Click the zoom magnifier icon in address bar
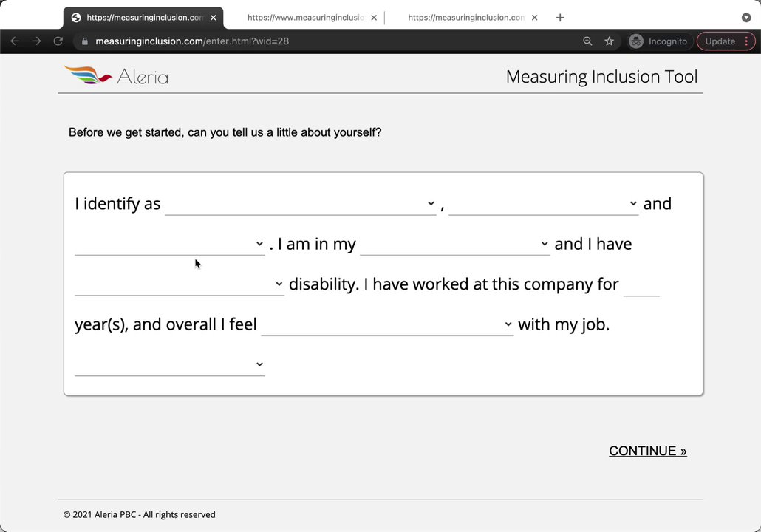The width and height of the screenshot is (761, 532). (x=587, y=41)
